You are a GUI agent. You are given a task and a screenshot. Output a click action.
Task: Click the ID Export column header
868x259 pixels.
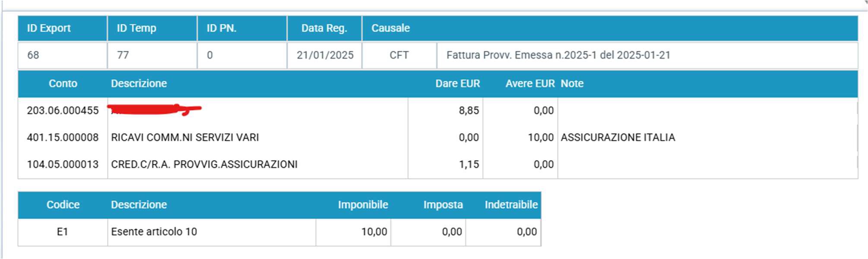click(62, 28)
